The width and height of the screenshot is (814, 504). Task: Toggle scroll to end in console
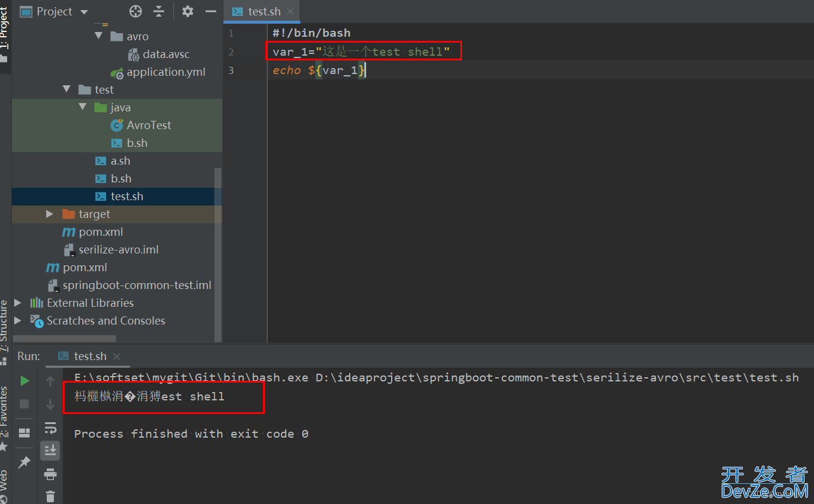[50, 451]
